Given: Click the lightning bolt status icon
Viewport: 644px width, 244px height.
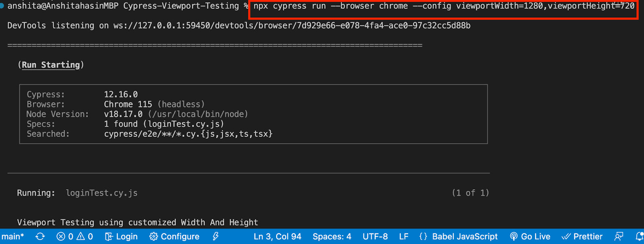Looking at the screenshot, I should pos(216,237).
